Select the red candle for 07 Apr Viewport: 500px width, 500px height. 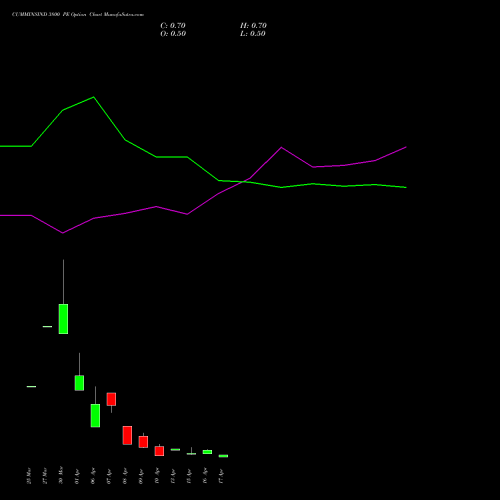111,399
